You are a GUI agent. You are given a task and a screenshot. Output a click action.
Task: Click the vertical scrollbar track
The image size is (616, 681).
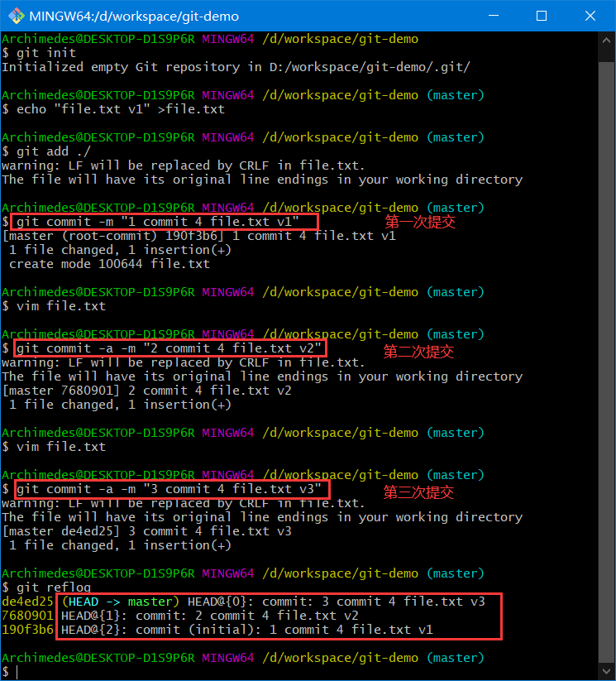[606, 355]
